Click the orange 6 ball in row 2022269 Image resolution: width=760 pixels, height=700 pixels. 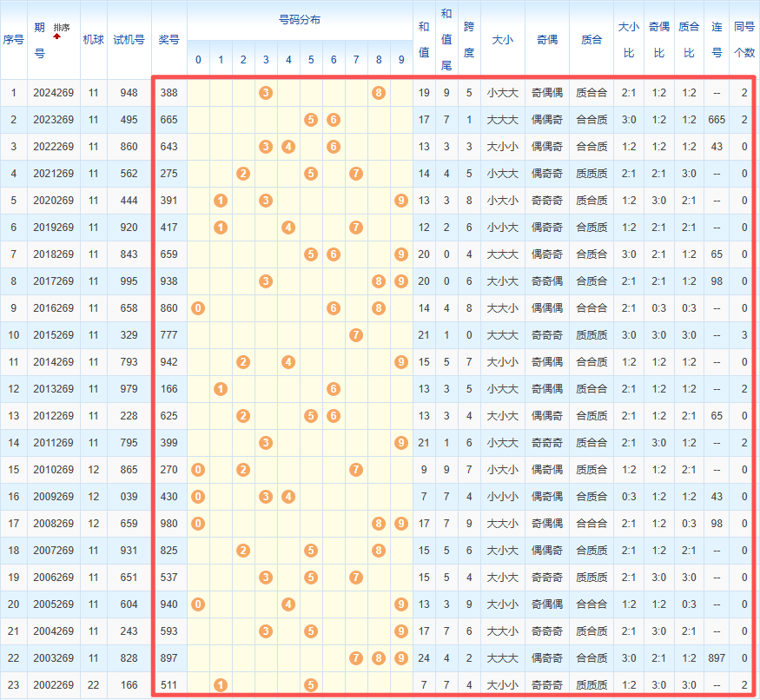[334, 147]
